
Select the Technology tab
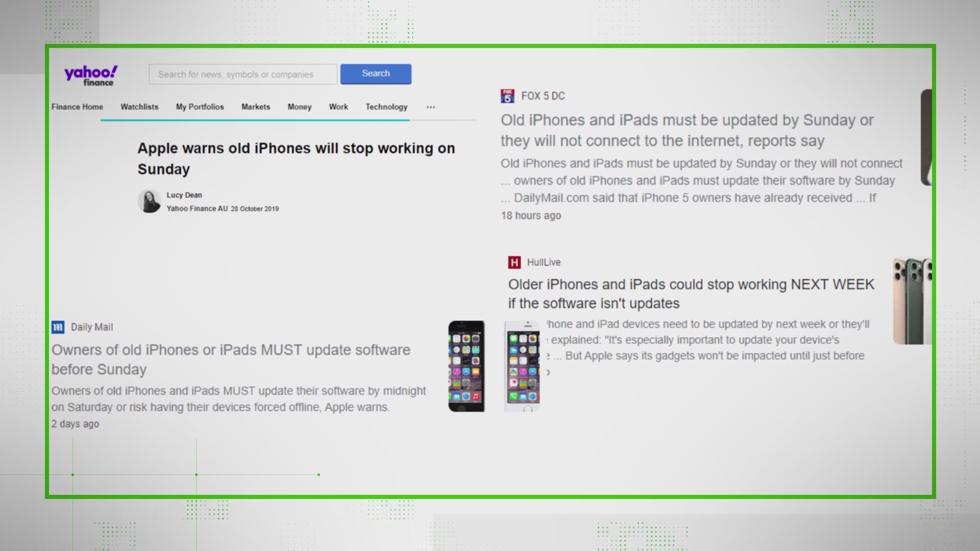click(386, 106)
